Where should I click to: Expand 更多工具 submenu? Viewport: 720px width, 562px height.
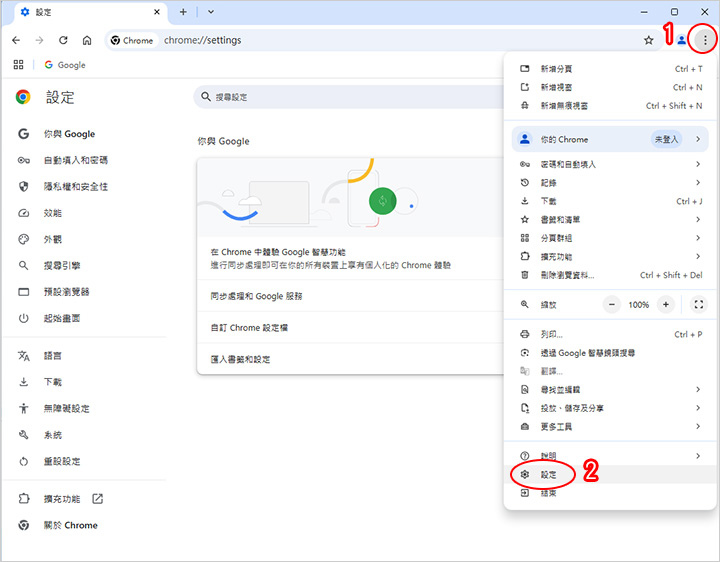point(610,427)
